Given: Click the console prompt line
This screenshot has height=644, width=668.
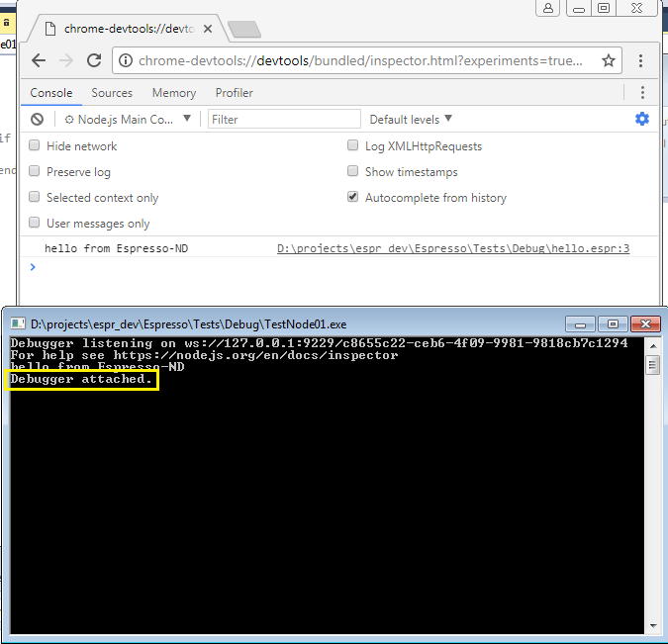Looking at the screenshot, I should coord(339,267).
